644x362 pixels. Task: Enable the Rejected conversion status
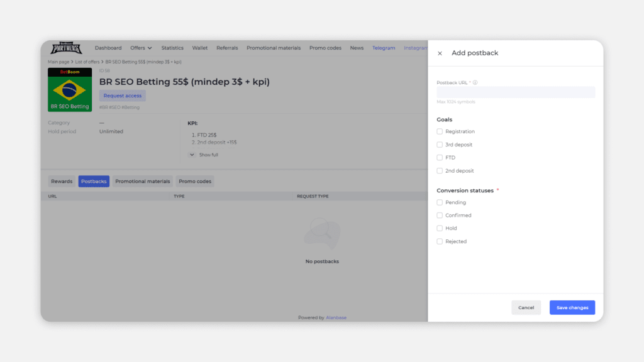click(440, 241)
